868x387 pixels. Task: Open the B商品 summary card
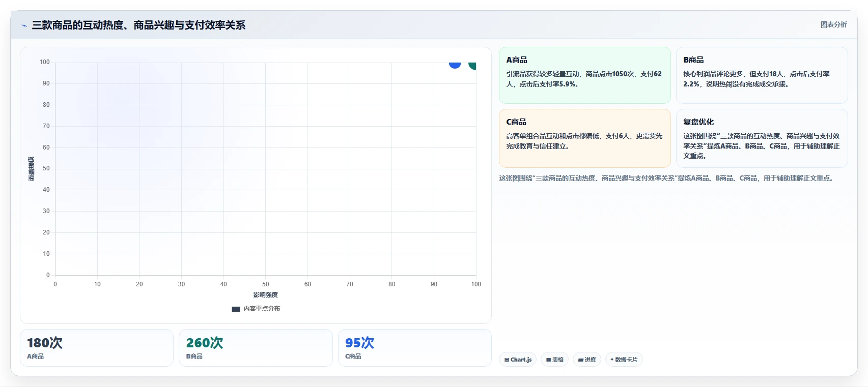coord(762,75)
